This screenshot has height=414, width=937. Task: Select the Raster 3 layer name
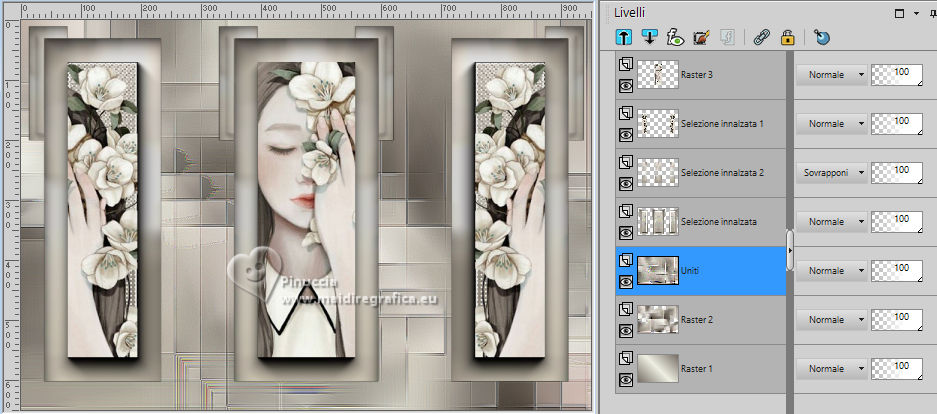(697, 75)
